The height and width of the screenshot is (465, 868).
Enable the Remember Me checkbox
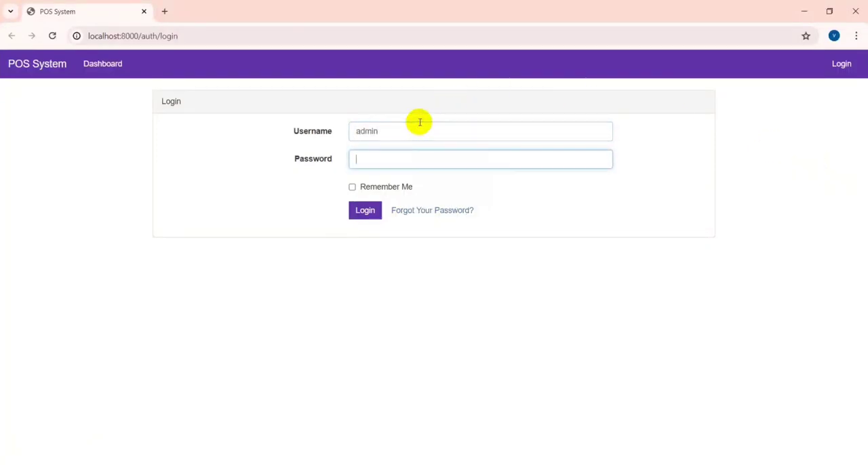(x=352, y=187)
